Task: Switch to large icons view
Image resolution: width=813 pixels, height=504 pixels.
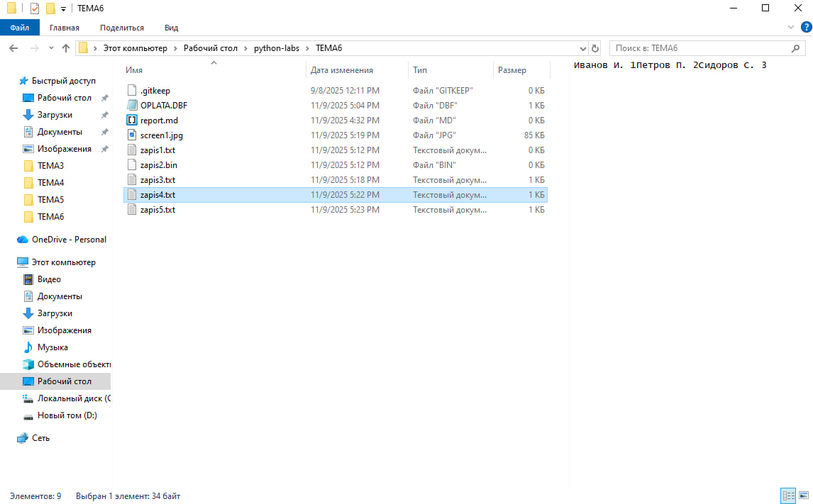Action: click(x=804, y=495)
